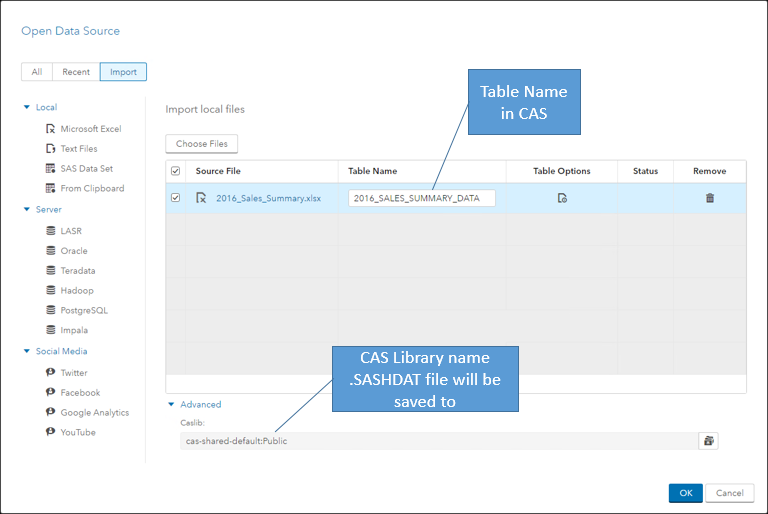Select the Text Files icon
Screen dimensions: 768x514
click(x=51, y=149)
